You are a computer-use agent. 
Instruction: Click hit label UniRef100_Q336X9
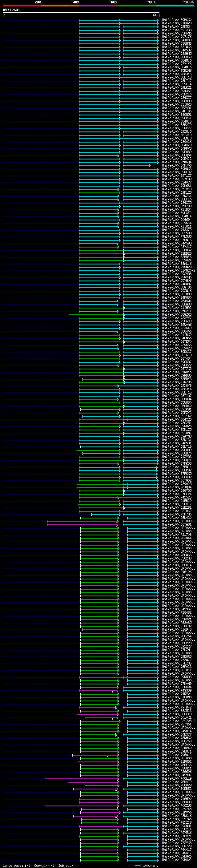point(177,328)
